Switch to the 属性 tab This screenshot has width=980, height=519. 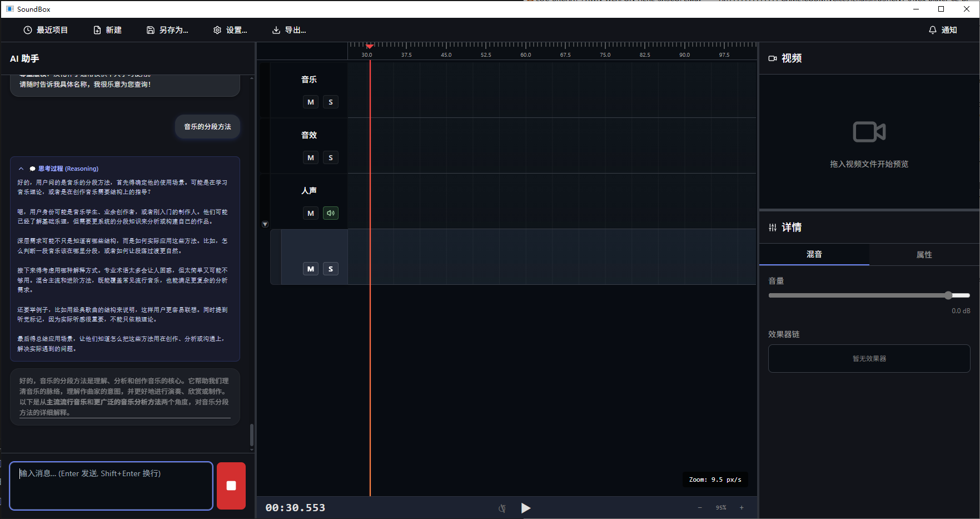(924, 254)
